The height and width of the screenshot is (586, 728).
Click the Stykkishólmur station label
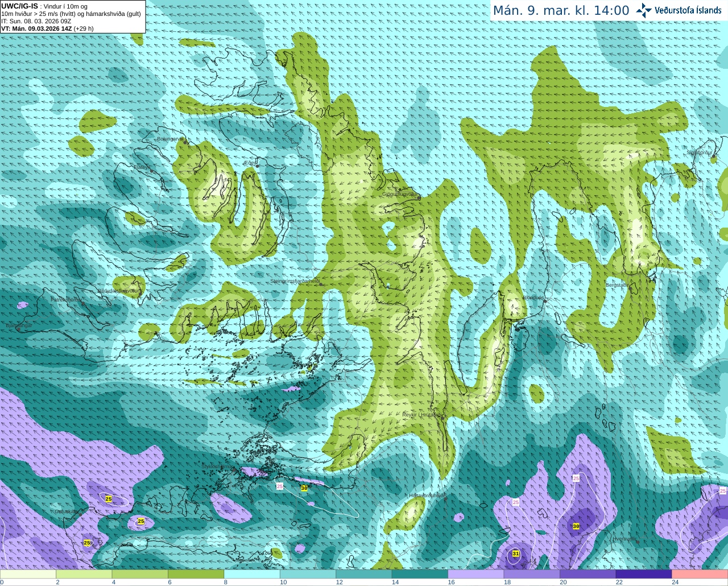pyautogui.click(x=217, y=467)
